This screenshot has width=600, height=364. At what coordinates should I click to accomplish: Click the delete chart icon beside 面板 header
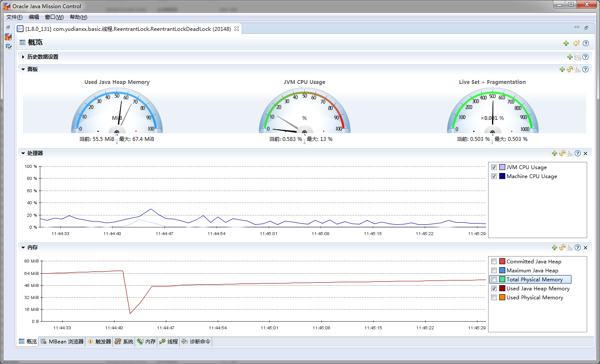click(578, 69)
